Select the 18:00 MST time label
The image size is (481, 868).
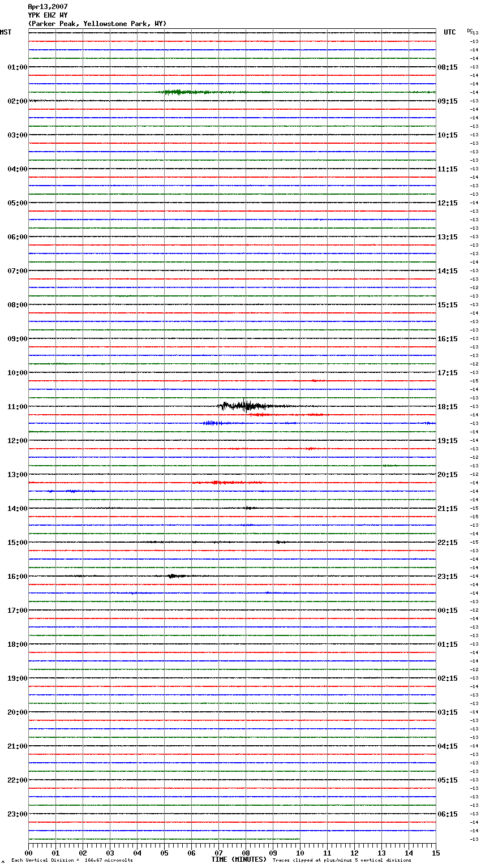coord(18,644)
